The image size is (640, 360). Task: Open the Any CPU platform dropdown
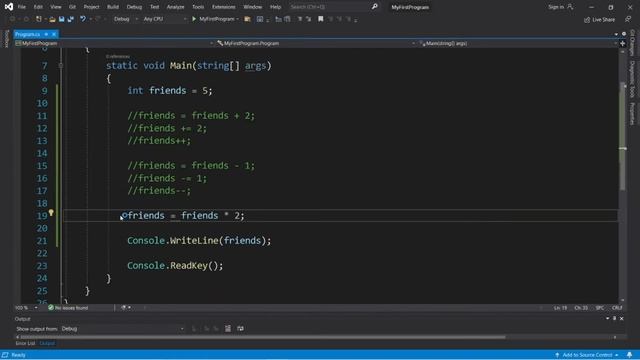164,19
